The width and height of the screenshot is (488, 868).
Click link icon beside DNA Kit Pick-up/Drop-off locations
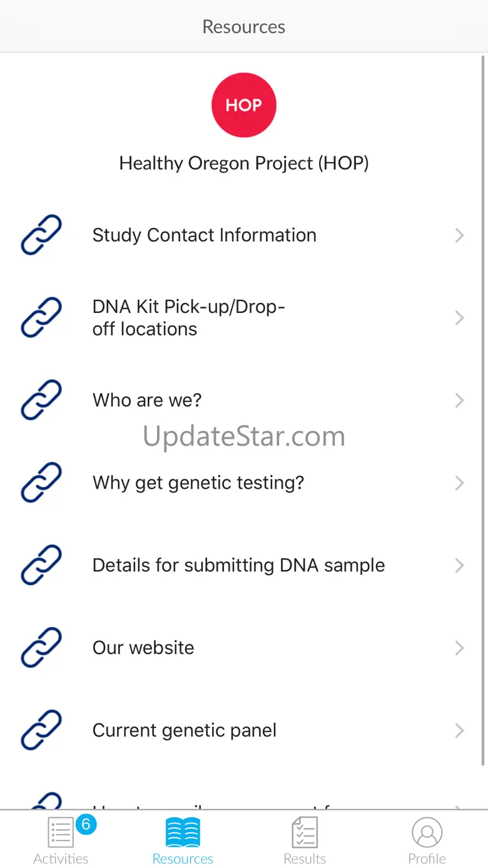(x=41, y=318)
